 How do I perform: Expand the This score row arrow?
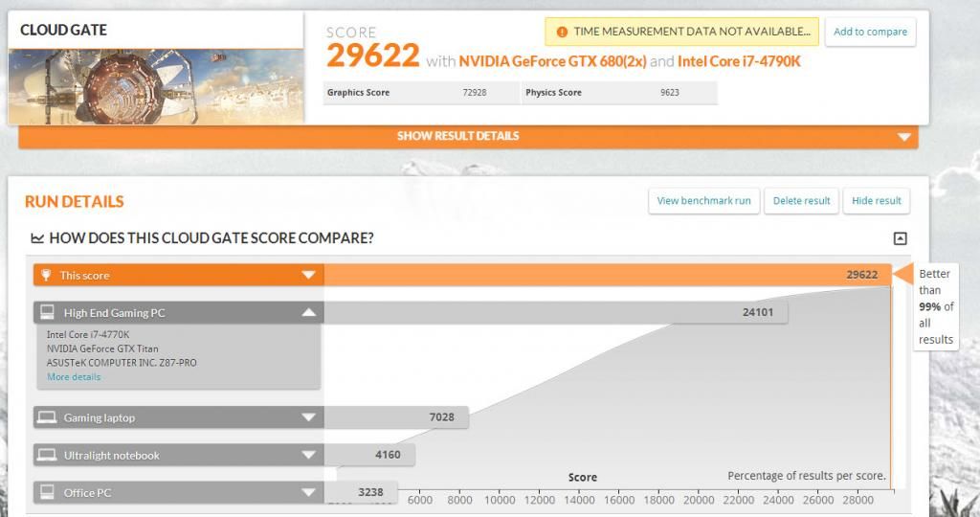[308, 276]
